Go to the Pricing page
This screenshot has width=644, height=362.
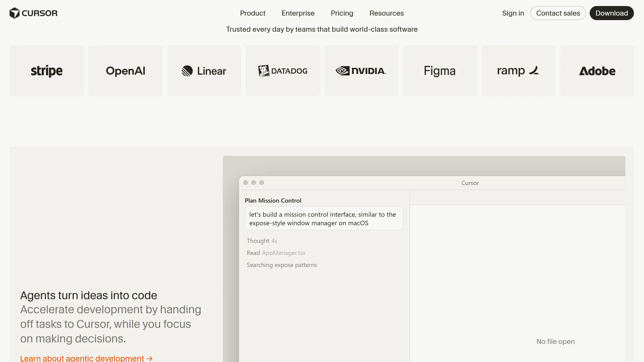[342, 13]
